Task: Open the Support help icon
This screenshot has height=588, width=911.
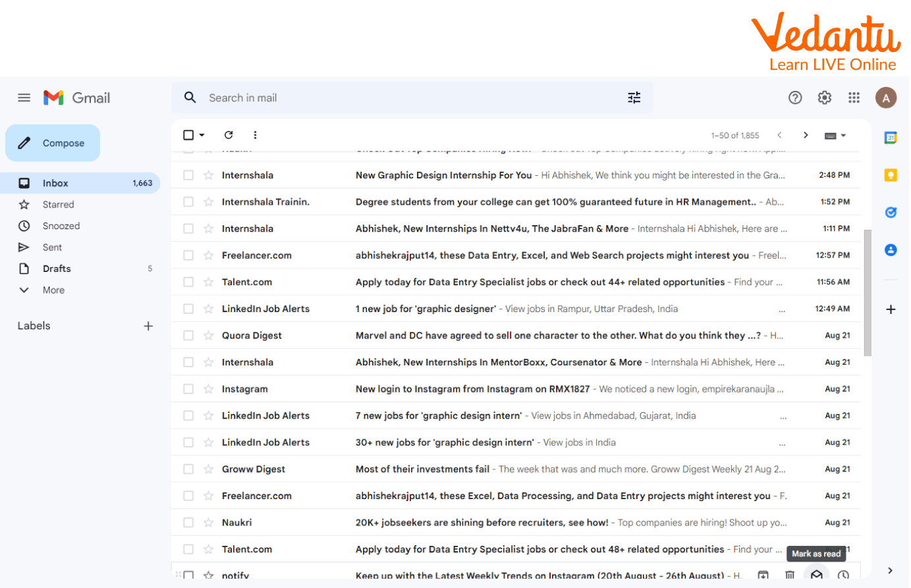Action: 795,98
